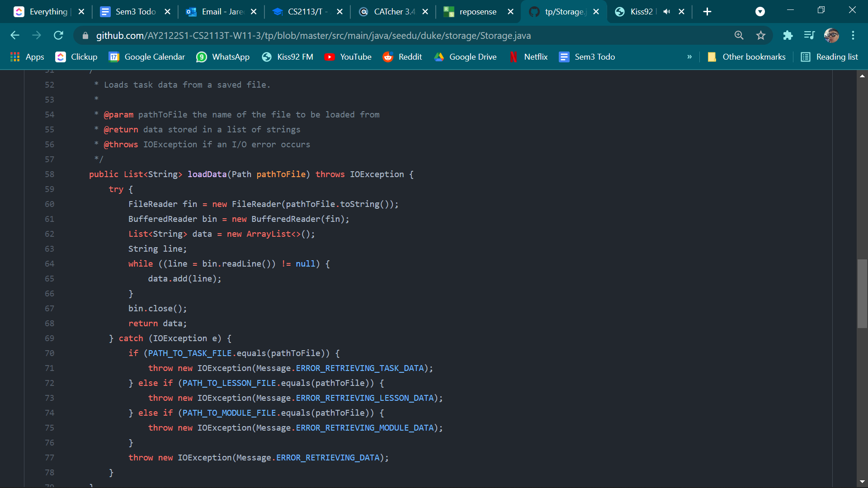Screen dimensions: 868x488
Task: Reload the current GitHub page
Action: click(x=58, y=35)
